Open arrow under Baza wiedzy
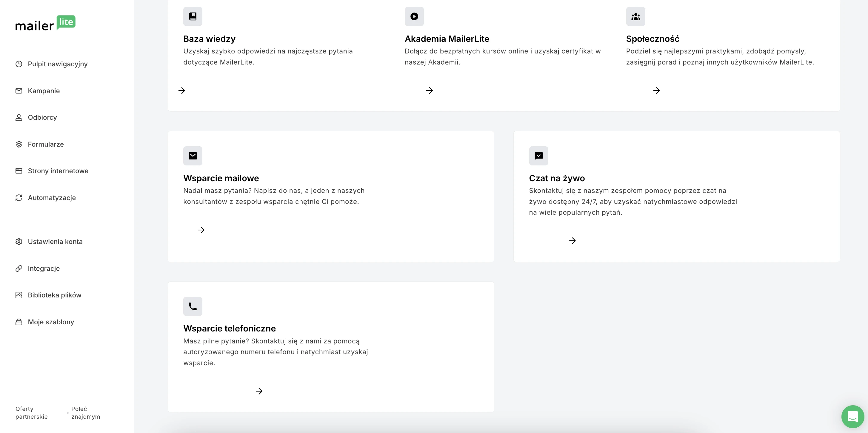The height and width of the screenshot is (433, 868). pyautogui.click(x=181, y=90)
